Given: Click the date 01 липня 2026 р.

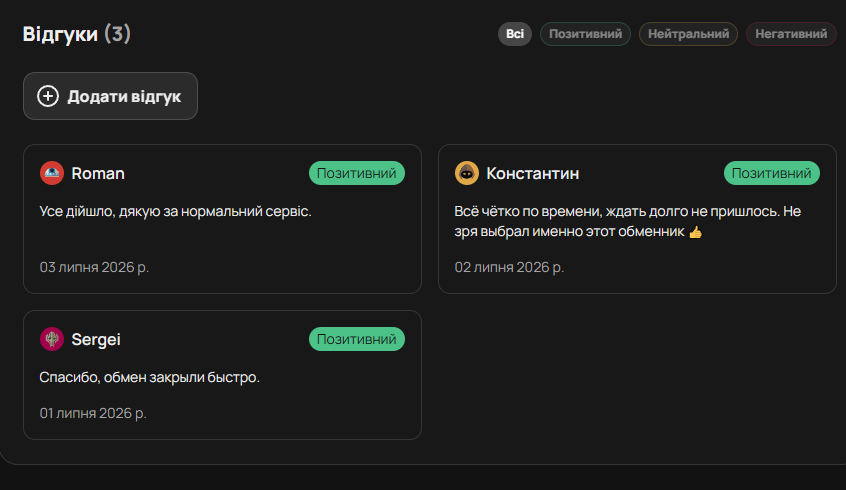Looking at the screenshot, I should tap(93, 413).
